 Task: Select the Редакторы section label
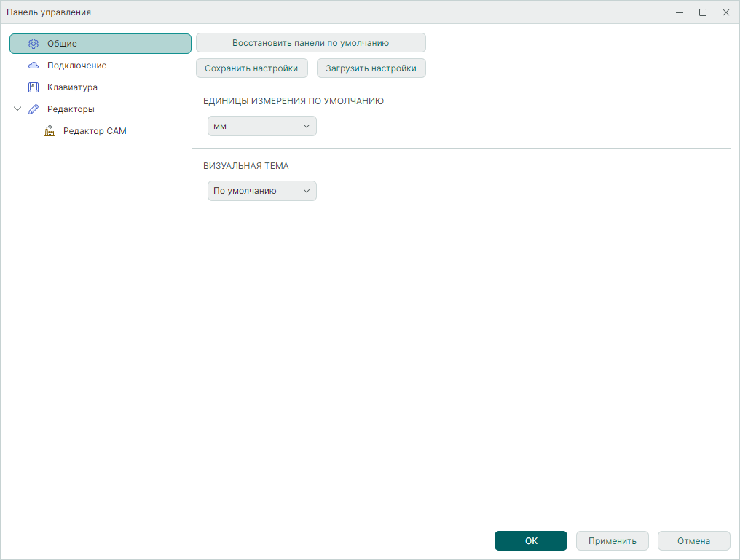click(x=71, y=109)
